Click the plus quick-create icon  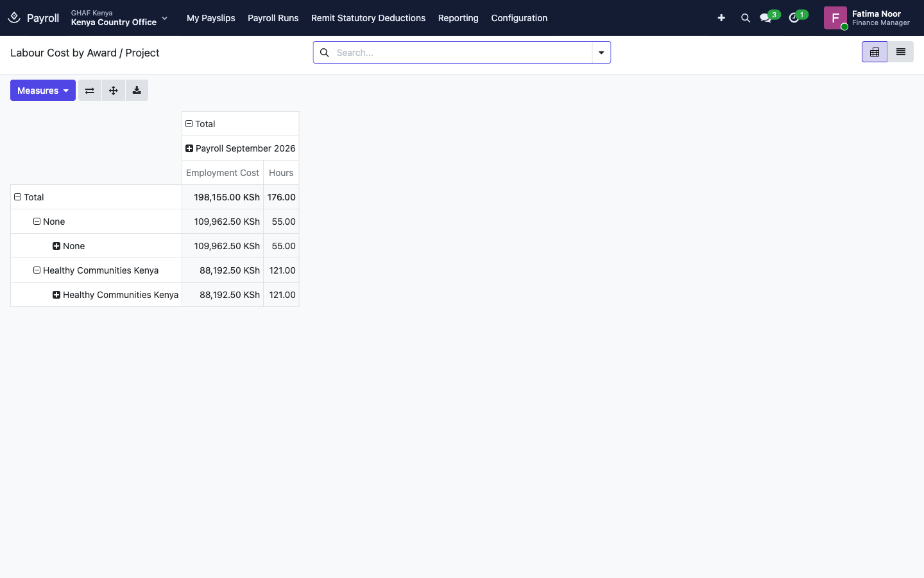(721, 18)
